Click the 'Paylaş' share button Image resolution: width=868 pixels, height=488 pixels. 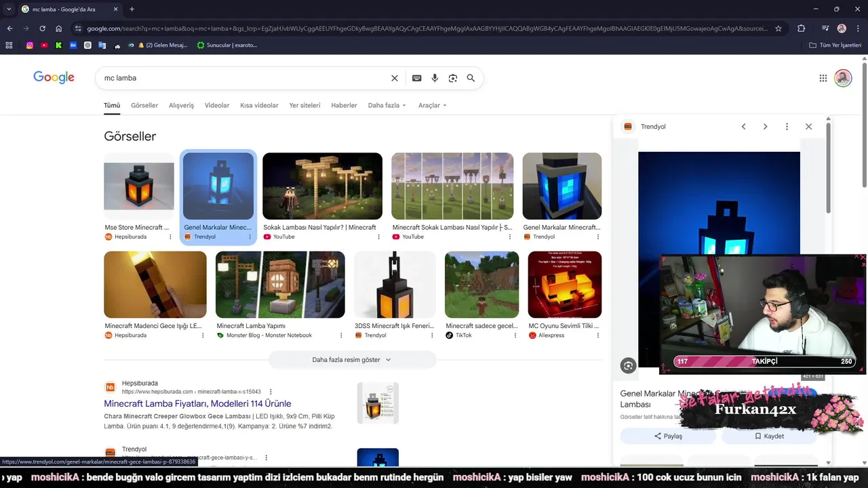pyautogui.click(x=668, y=436)
